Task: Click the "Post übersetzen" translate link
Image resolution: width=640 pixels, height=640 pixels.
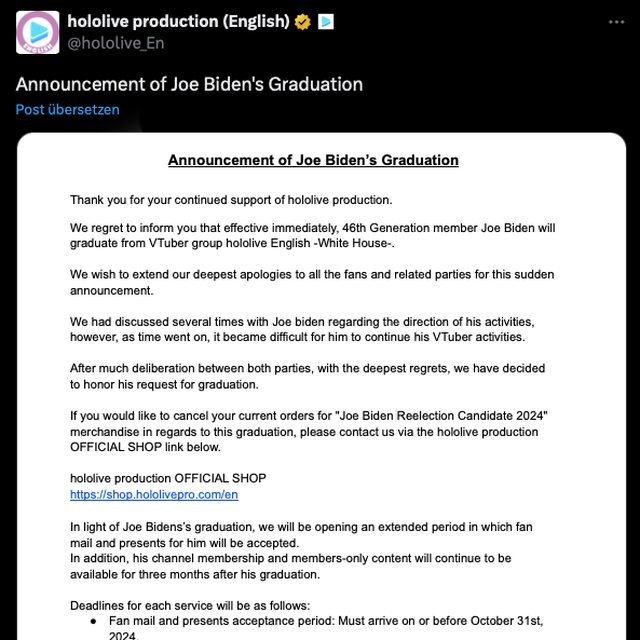Action: click(67, 109)
